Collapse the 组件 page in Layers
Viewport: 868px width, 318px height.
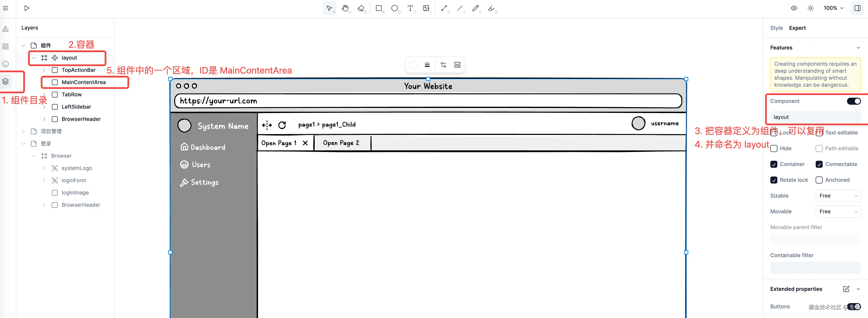click(23, 46)
